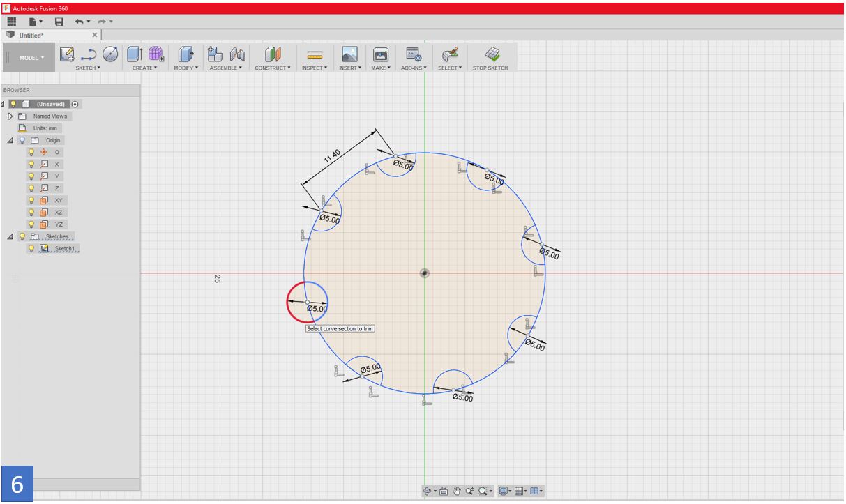Image resolution: width=846 pixels, height=504 pixels.
Task: Click the Orbit navigation icon
Action: click(429, 491)
